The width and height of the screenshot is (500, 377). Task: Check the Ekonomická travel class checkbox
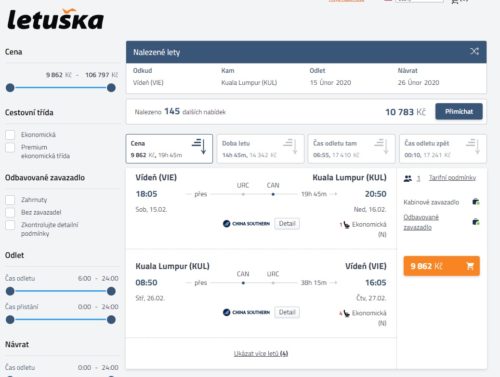(10, 135)
